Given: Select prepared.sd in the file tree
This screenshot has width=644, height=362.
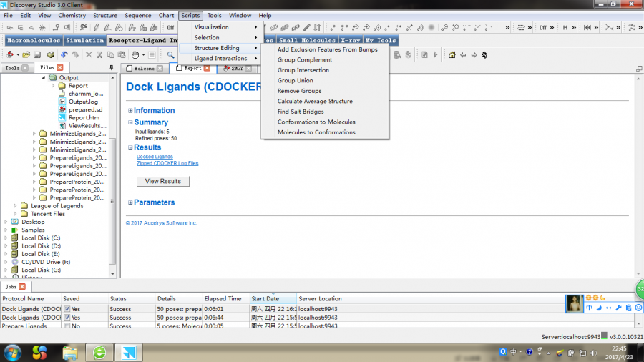Looking at the screenshot, I should pos(85,109).
